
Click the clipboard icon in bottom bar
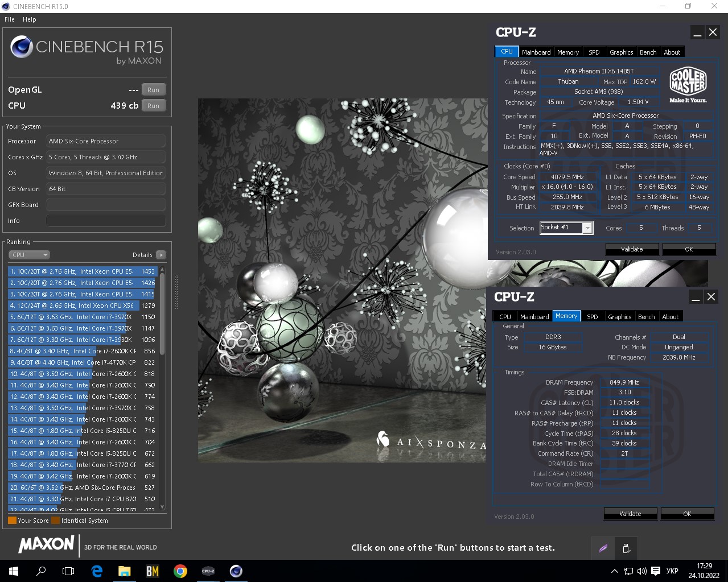(x=626, y=548)
